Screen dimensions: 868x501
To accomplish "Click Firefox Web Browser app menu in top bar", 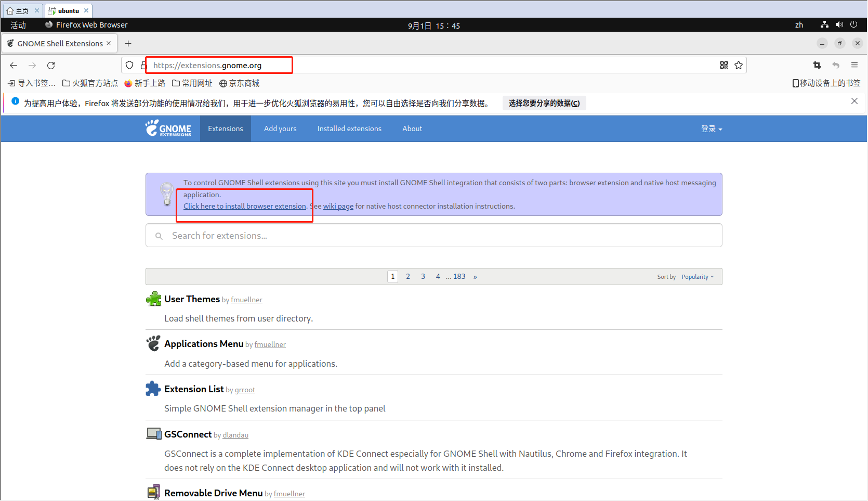I will pyautogui.click(x=86, y=25).
